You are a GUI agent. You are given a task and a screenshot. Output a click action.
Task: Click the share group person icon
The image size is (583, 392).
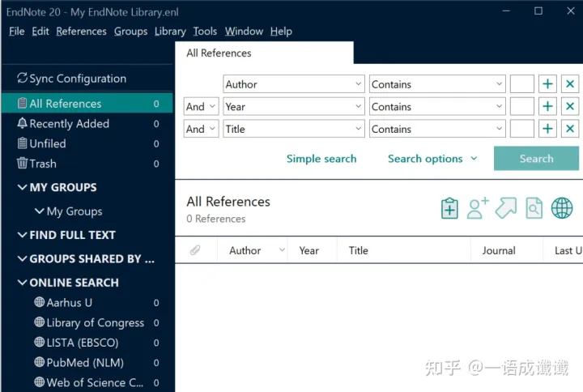click(478, 208)
